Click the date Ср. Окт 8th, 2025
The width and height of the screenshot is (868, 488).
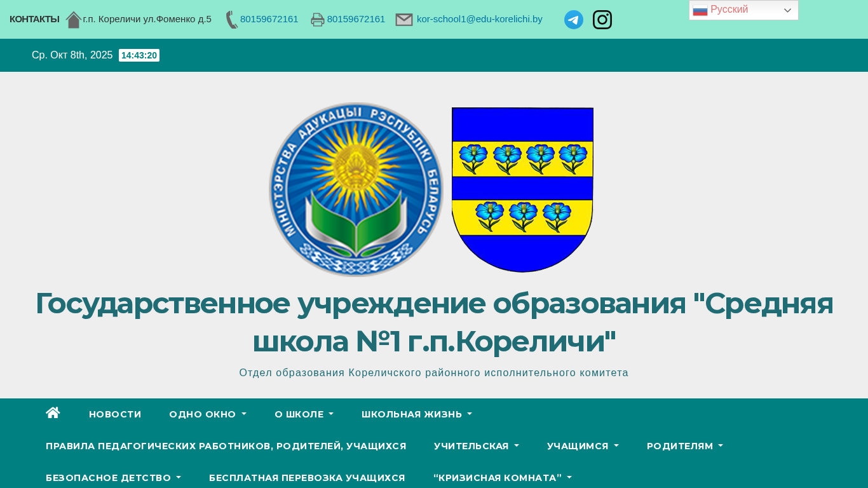tap(72, 55)
